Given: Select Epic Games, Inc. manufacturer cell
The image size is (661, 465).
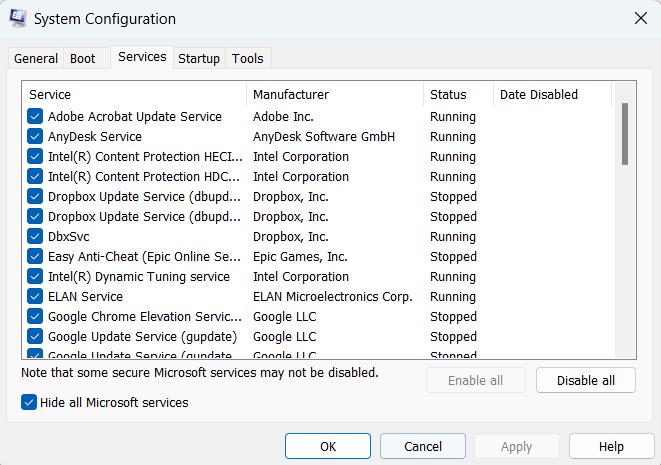Looking at the screenshot, I should (x=300, y=256).
